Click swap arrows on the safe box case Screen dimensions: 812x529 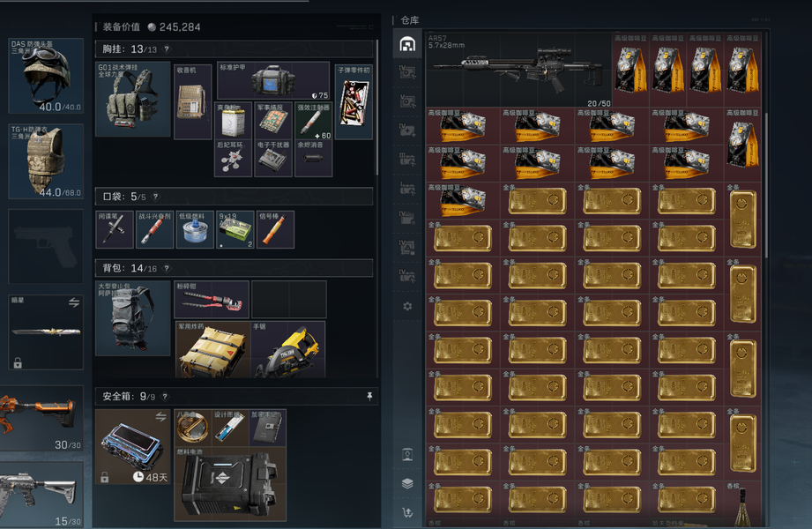(x=161, y=416)
